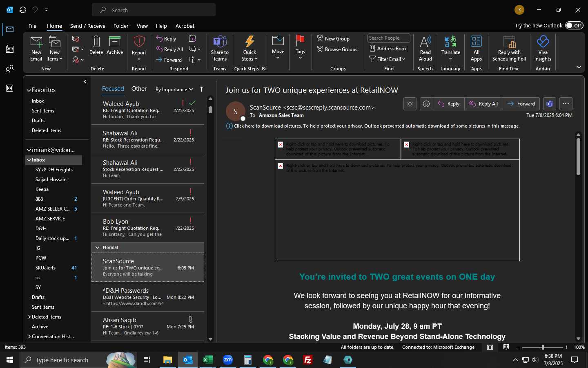
Task: Select the SKUalerts folder
Action: pyautogui.click(x=45, y=268)
